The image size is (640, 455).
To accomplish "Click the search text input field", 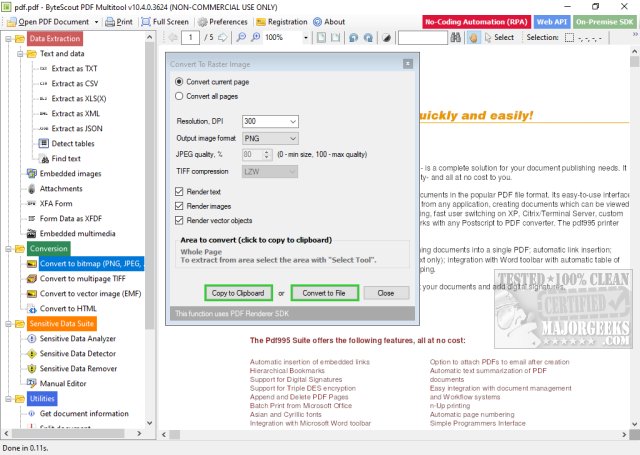I will coord(423,38).
